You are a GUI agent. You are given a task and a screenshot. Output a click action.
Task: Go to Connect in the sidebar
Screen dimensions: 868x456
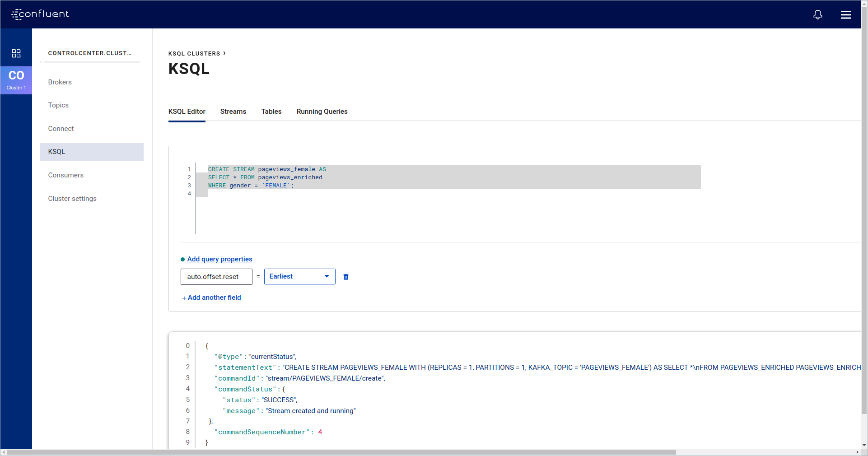[x=61, y=129]
